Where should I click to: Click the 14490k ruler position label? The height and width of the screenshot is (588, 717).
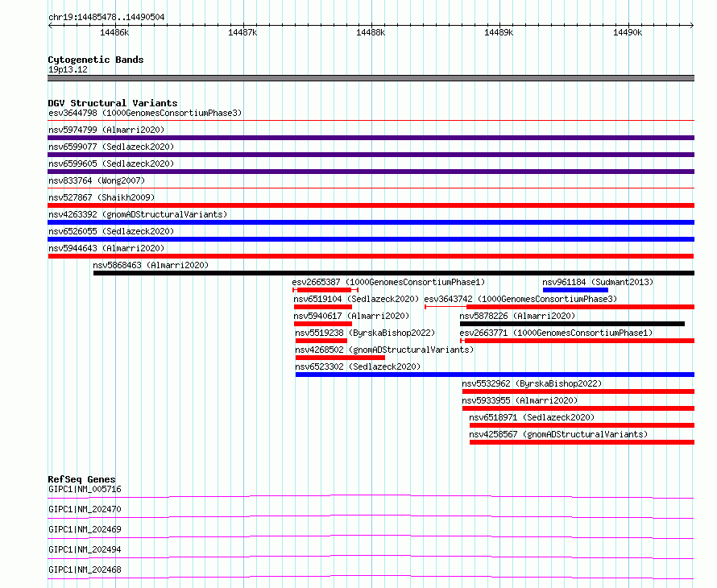[628, 32]
